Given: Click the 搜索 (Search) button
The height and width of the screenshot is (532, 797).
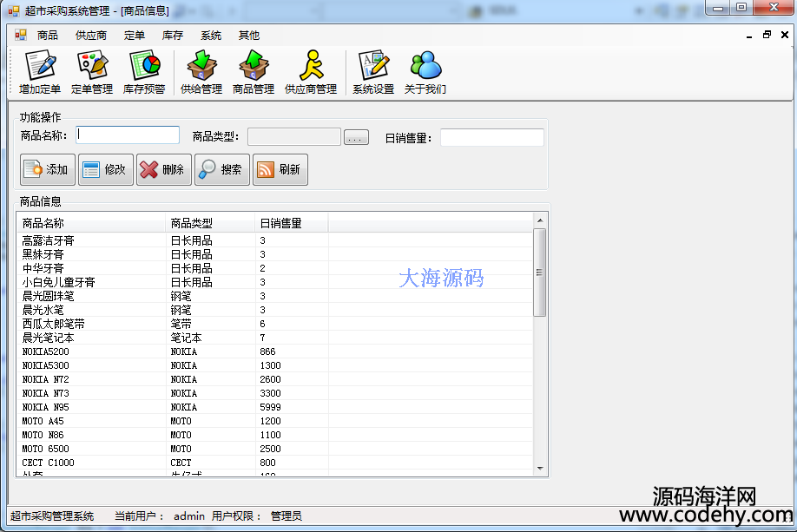Looking at the screenshot, I should pos(222,170).
